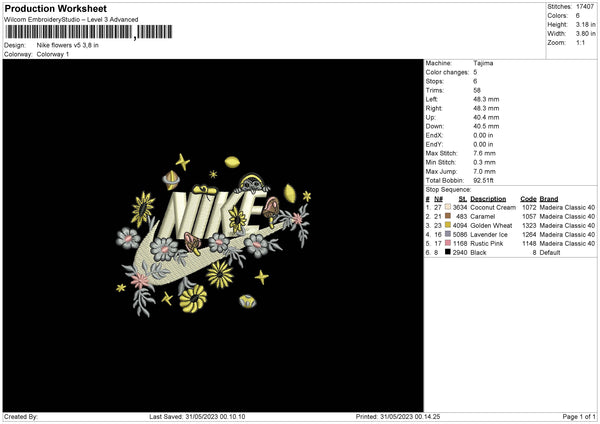Click the Trims value '58'
This screenshot has width=600, height=424.
pos(477,90)
